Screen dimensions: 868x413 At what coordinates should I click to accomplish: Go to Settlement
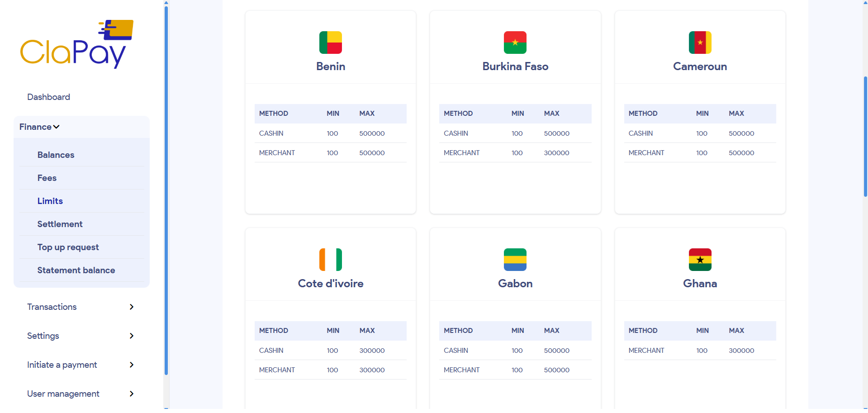[x=60, y=224]
